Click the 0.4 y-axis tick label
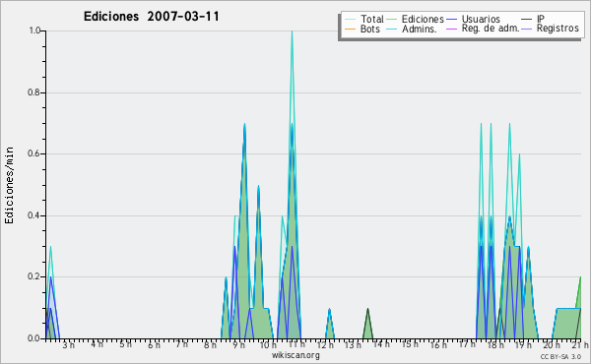 click(33, 215)
